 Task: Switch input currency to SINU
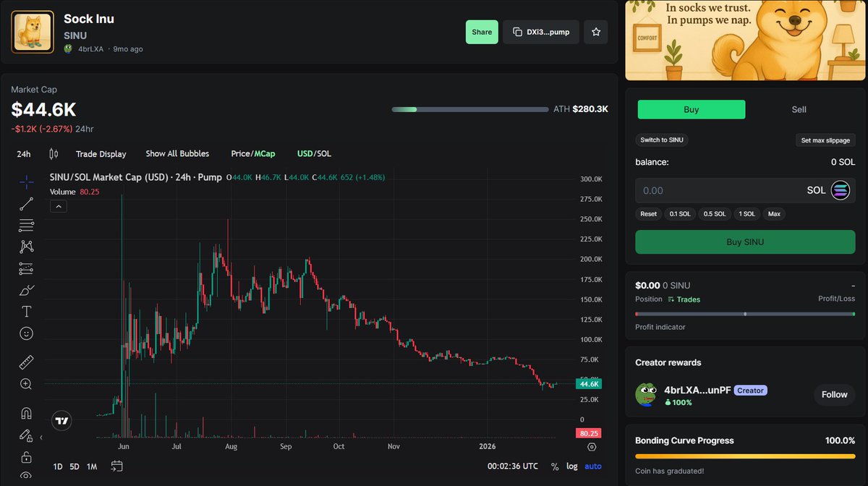[662, 140]
